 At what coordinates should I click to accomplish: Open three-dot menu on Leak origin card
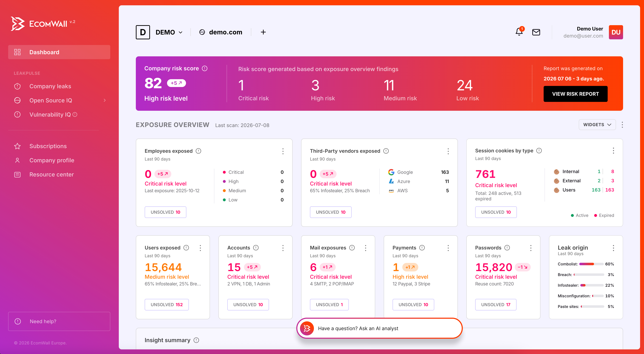point(613,248)
